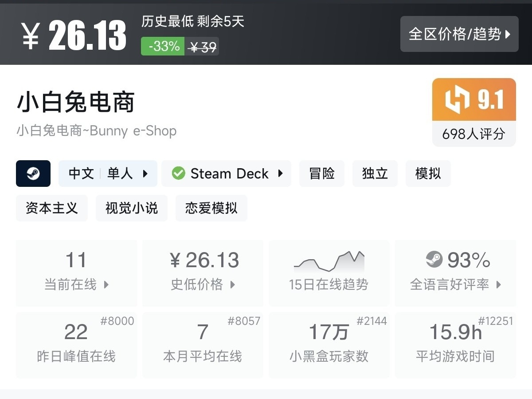The width and height of the screenshot is (532, 399).
Task: Open the 小黑盒玩家数 player count card
Action: (329, 345)
